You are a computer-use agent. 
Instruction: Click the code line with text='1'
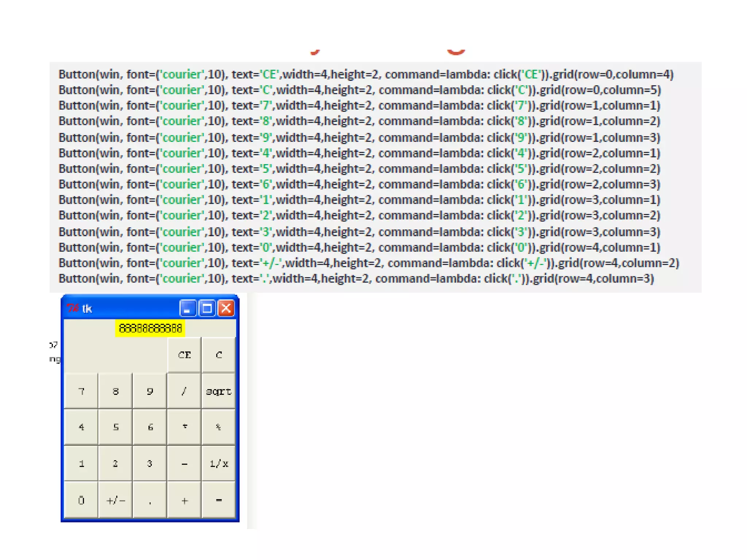pos(360,200)
